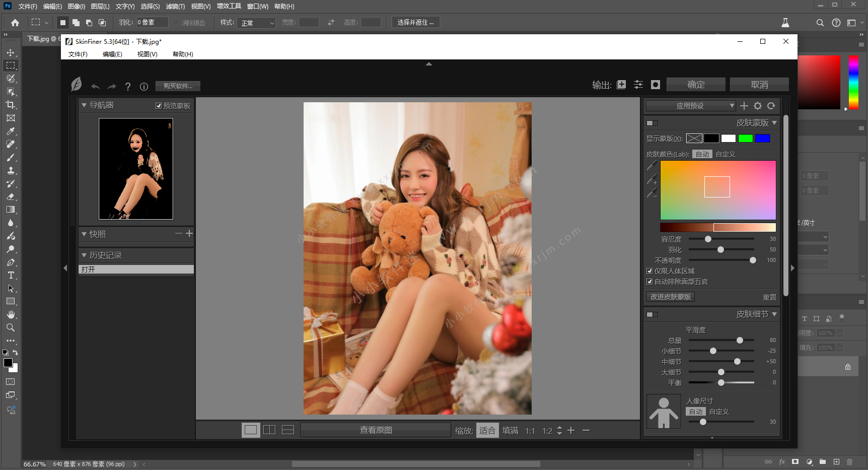
Task: Toggle the Skin Details section switch
Action: (653, 314)
